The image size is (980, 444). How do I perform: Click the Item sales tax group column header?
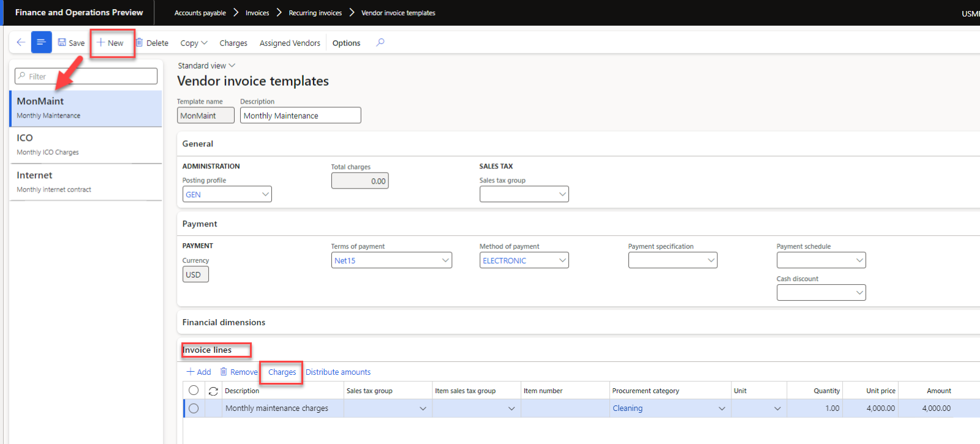click(x=466, y=391)
